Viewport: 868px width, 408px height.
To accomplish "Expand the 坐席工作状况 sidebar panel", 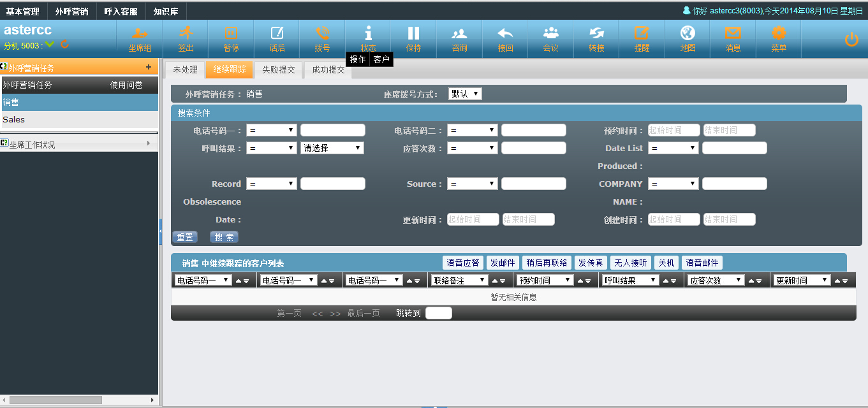I will point(79,145).
